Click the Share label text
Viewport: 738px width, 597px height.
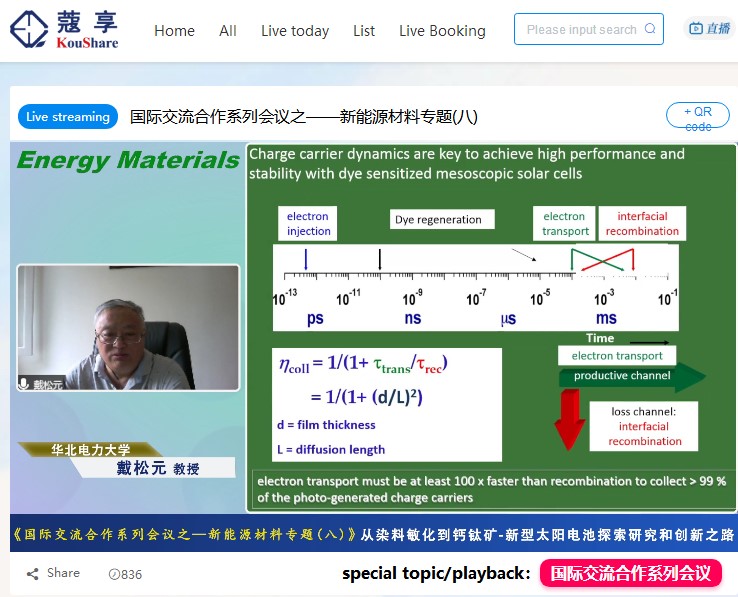pyautogui.click(x=63, y=573)
